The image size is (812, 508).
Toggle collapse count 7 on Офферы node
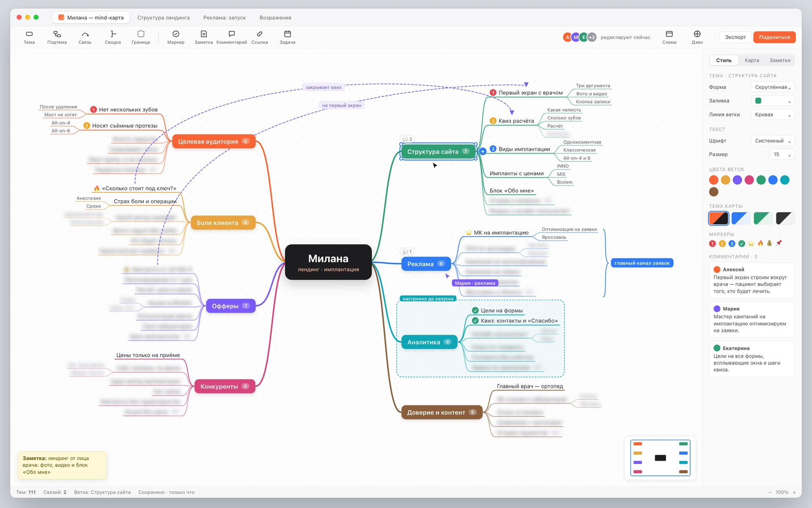246,306
